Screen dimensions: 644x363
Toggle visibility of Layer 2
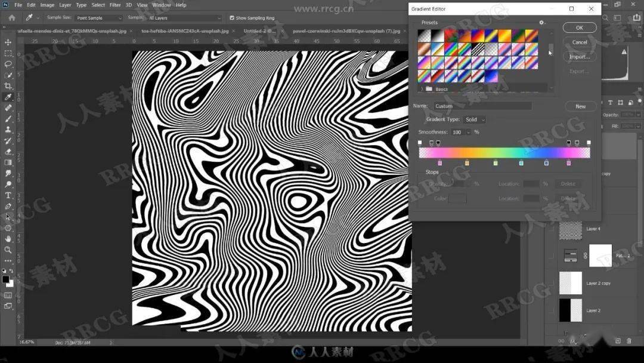551,310
